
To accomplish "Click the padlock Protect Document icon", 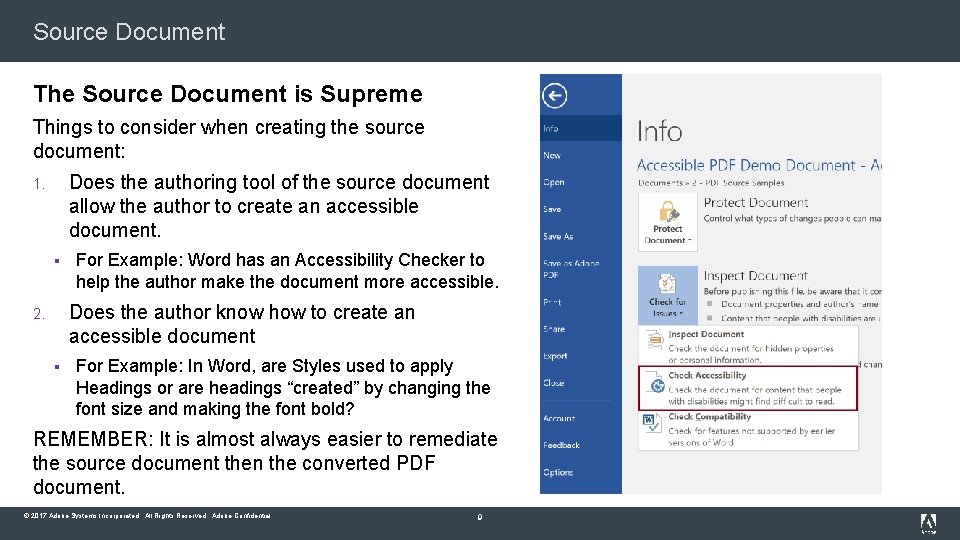I will (668, 211).
